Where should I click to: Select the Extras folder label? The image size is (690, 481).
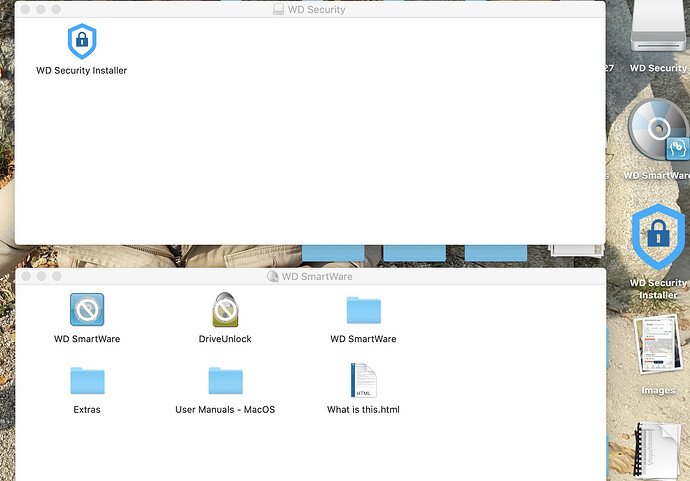[x=87, y=410]
